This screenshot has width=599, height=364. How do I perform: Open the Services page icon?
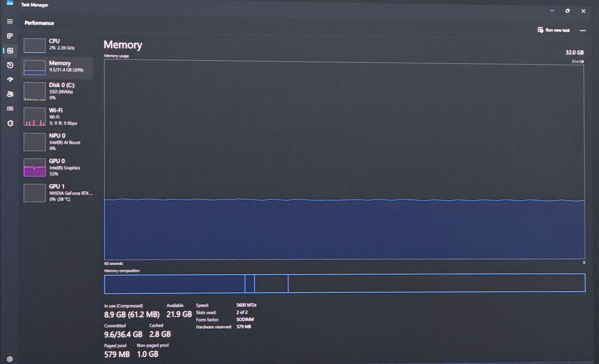pos(10,123)
